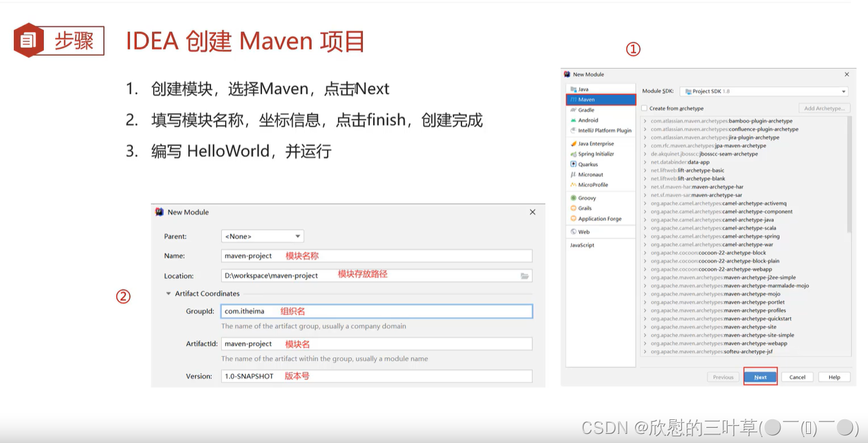The height and width of the screenshot is (443, 868).
Task: Expand the maven-archetype-webapp entry
Action: pos(645,343)
